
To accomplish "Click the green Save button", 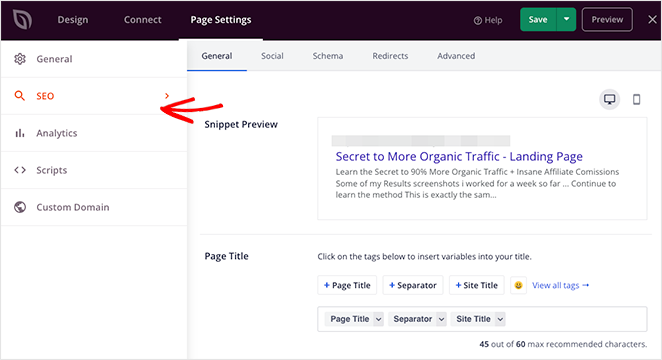I will 538,19.
